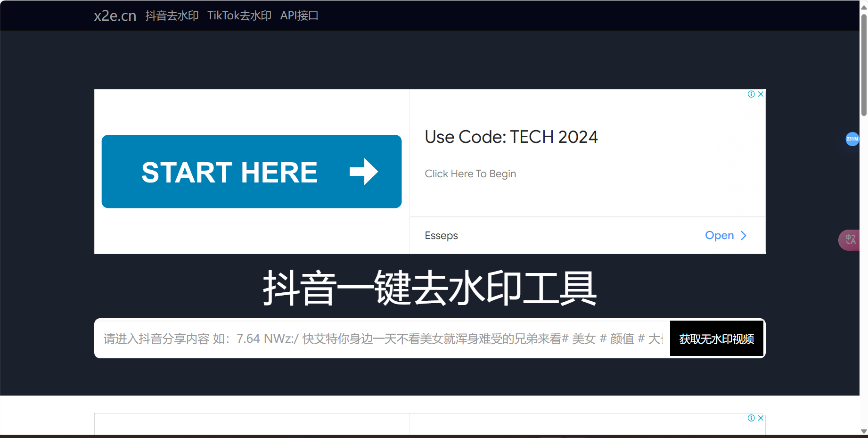The height and width of the screenshot is (438, 868).
Task: Click the chevron arrow beside Open
Action: (x=744, y=236)
